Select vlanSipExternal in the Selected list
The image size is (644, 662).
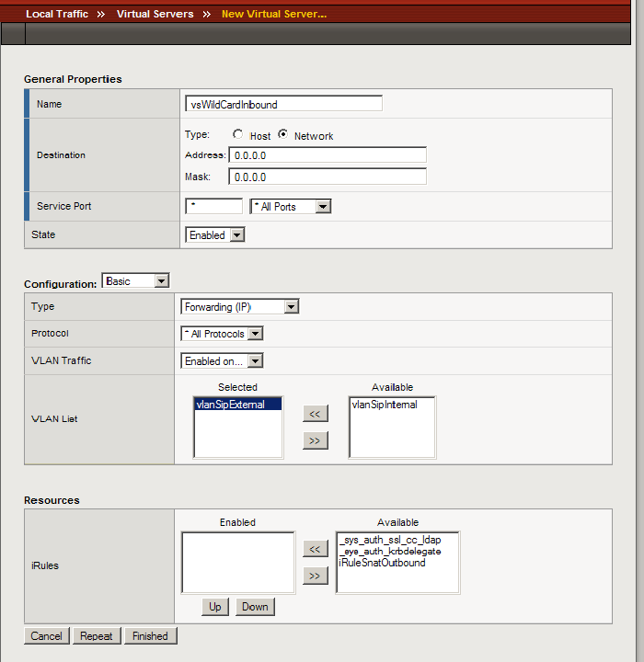point(230,405)
